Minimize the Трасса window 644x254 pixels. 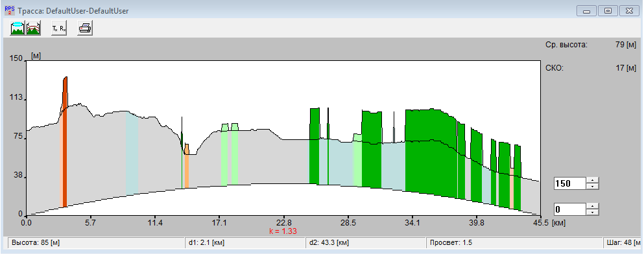pos(586,10)
